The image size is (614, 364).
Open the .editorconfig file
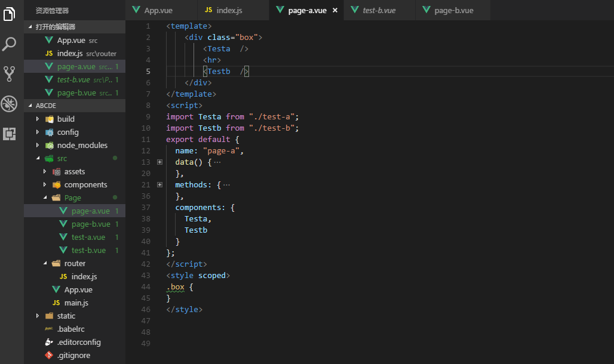point(75,342)
